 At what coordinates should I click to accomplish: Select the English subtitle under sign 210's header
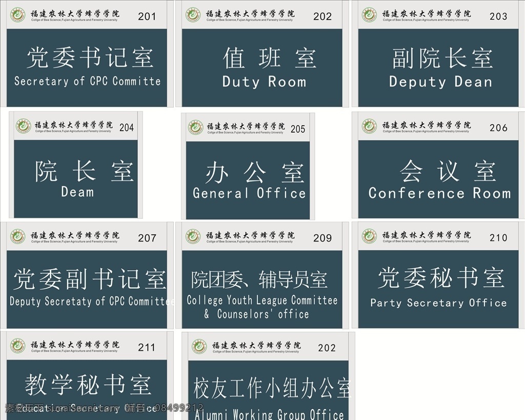point(426,241)
